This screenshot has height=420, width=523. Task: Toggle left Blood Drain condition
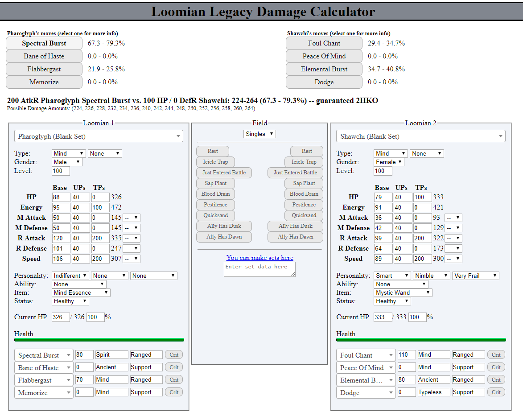[x=215, y=194]
